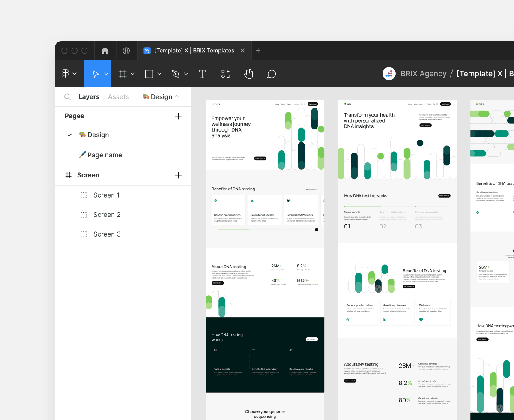Select the Frame tool

(123, 73)
